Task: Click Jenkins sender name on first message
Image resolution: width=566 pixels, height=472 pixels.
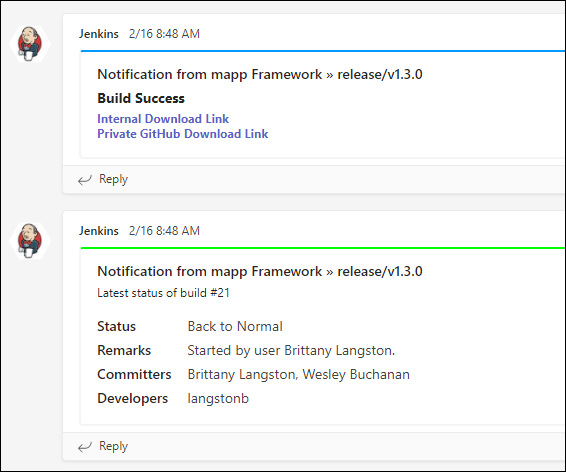Action: 99,34
